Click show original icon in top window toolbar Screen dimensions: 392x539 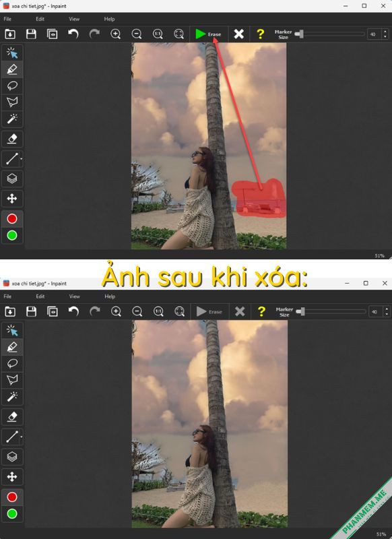point(53,34)
